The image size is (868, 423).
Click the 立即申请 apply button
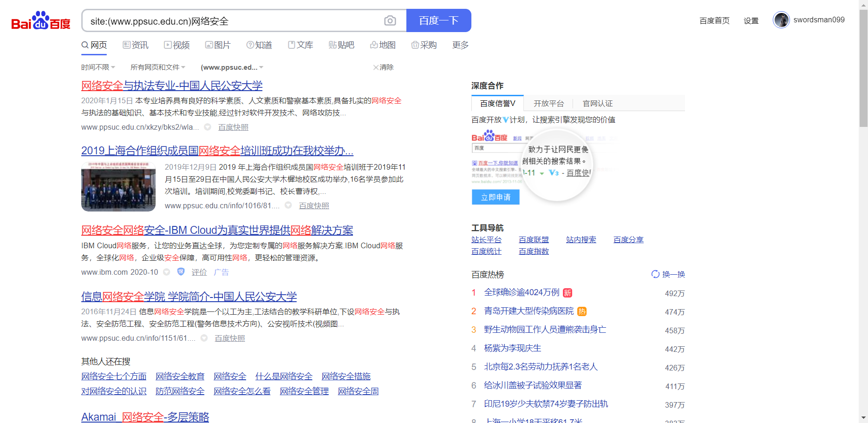click(496, 197)
